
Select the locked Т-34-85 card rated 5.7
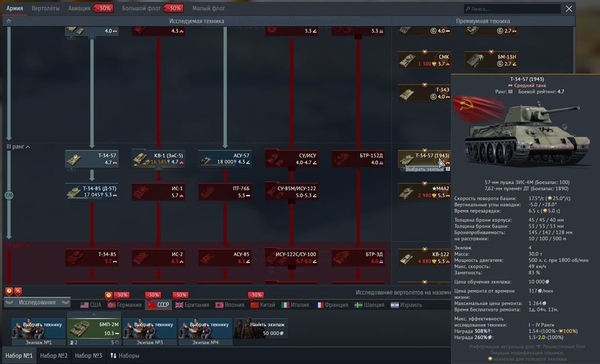(92, 257)
